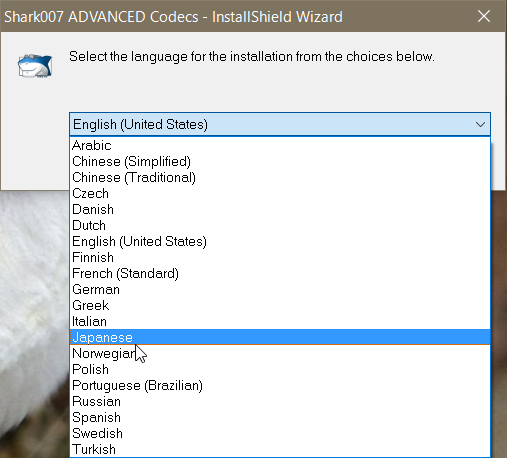The width and height of the screenshot is (507, 458).
Task: Close the InstallShield Wizard window
Action: coord(484,16)
